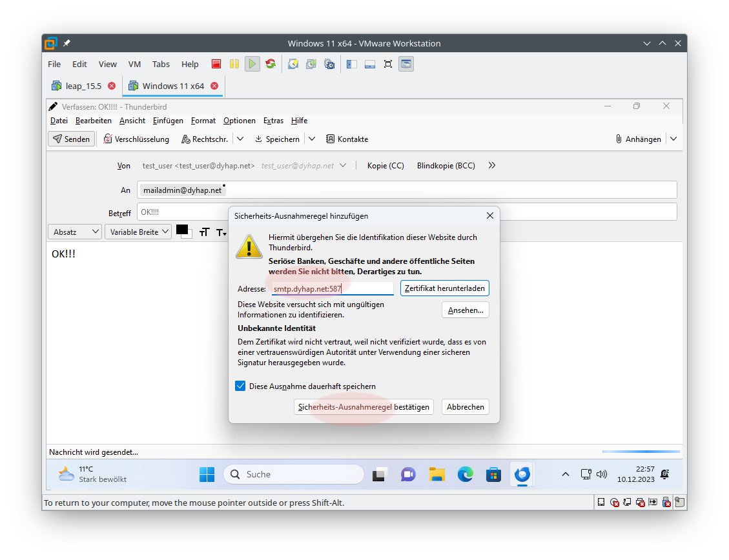Click the red VMware power off icon
The height and width of the screenshot is (560, 729).
point(216,64)
